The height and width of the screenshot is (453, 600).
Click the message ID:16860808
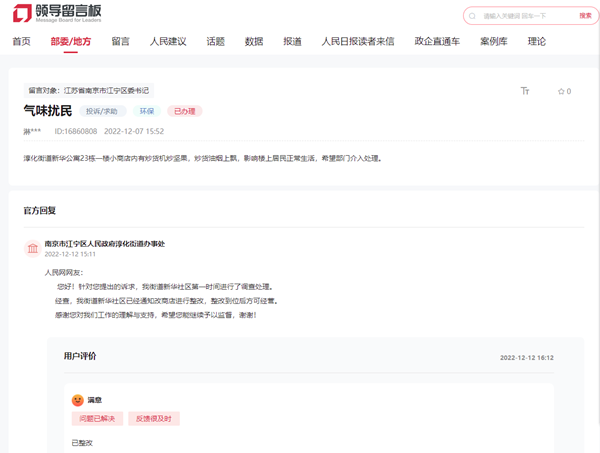[76, 132]
